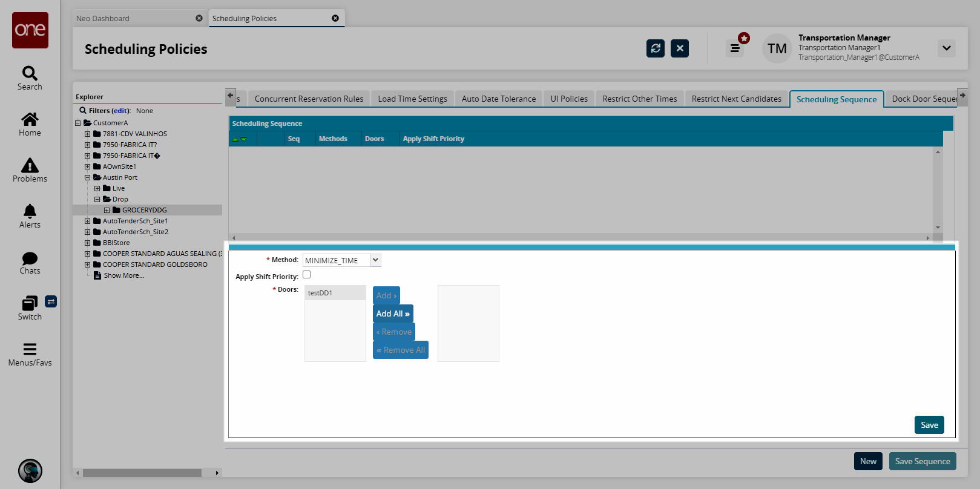Image resolution: width=980 pixels, height=489 pixels.
Task: Open Search from the sidebar
Action: click(x=30, y=79)
